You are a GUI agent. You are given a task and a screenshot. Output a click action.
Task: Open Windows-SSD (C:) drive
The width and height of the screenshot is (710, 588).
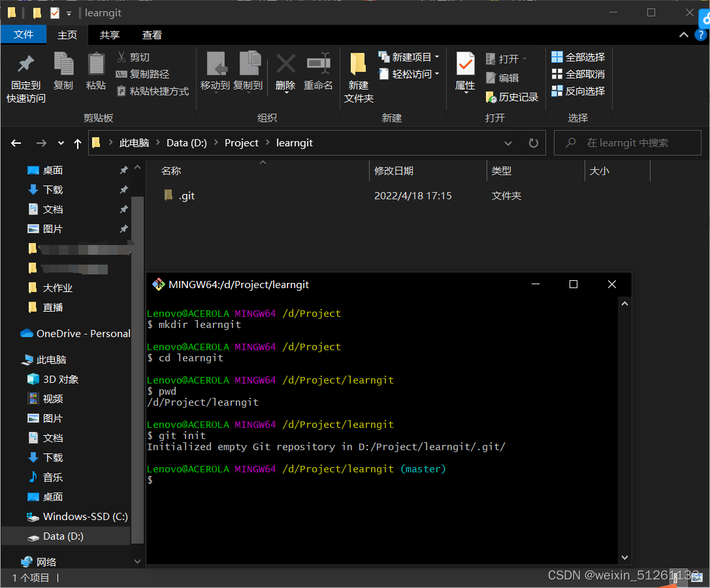click(x=77, y=516)
